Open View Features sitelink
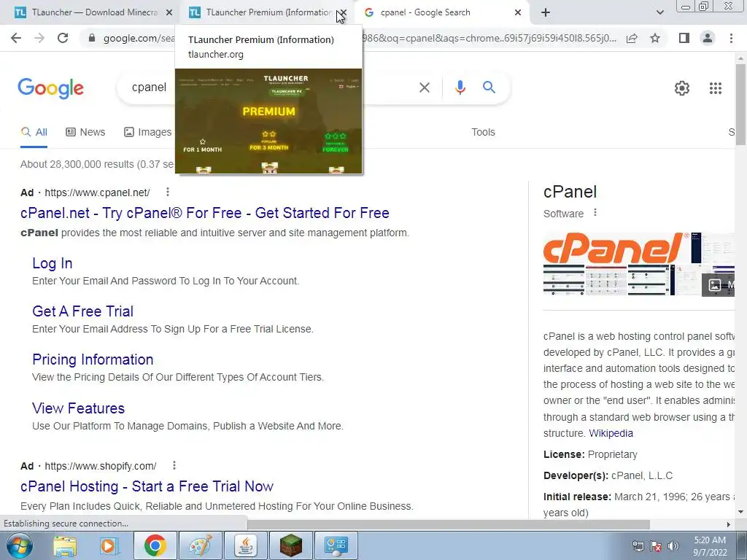 tap(79, 408)
